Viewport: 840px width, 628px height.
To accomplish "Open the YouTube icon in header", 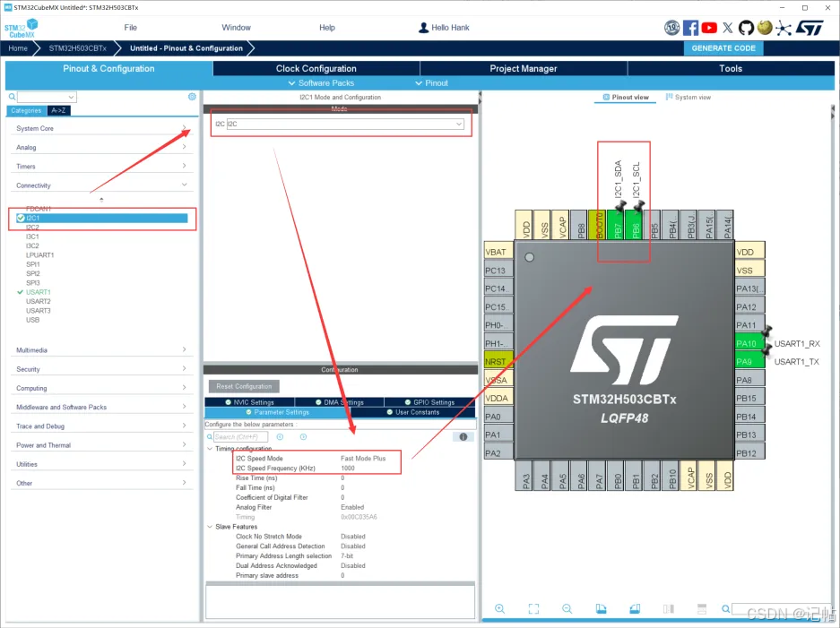I will (709, 28).
